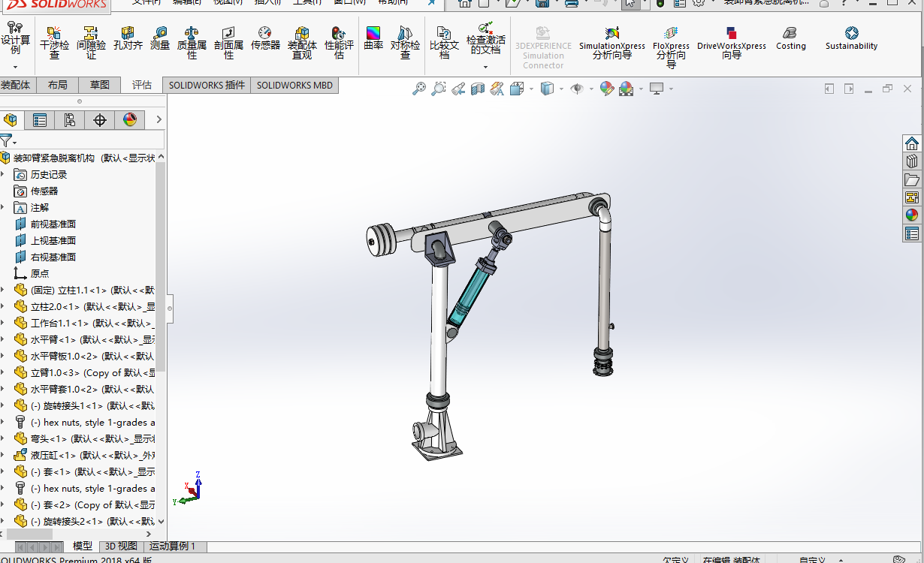
Task: Open the DriveWorksXpress wizard
Action: [732, 44]
